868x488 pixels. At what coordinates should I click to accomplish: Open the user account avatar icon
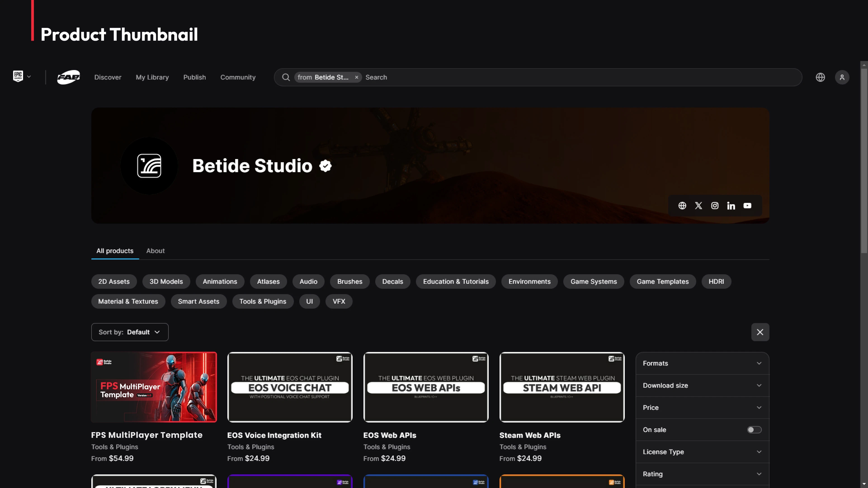[x=842, y=77]
